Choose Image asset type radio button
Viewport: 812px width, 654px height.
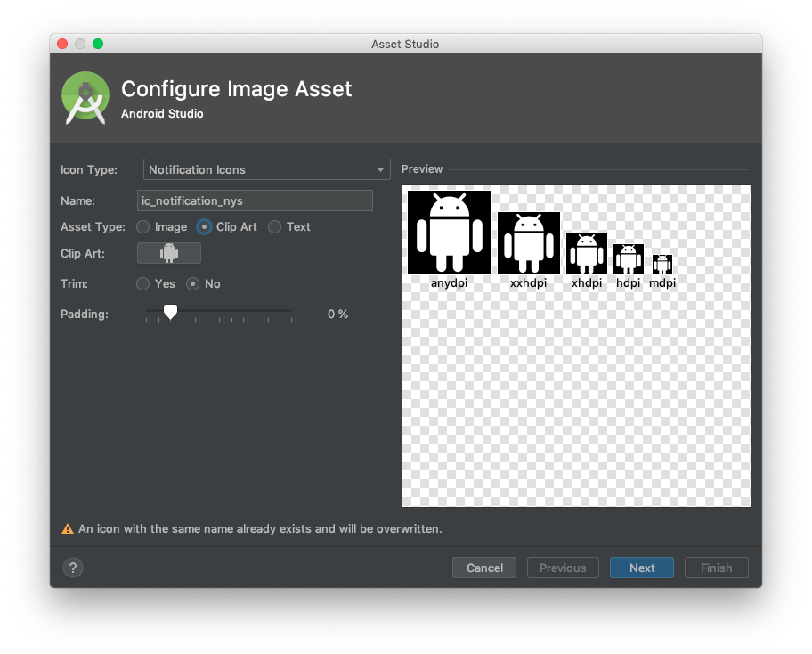[x=143, y=227]
